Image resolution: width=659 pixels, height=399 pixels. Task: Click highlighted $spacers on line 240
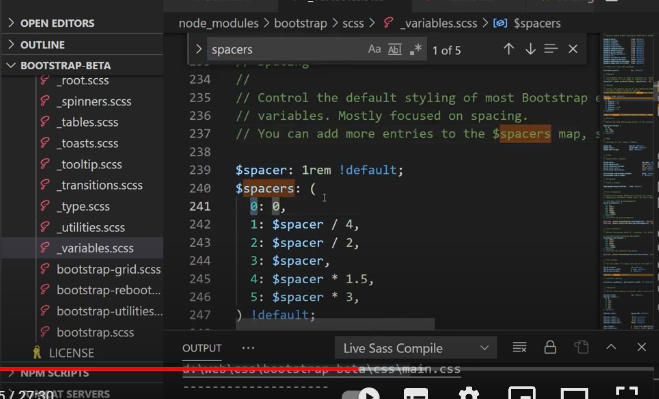(x=265, y=188)
